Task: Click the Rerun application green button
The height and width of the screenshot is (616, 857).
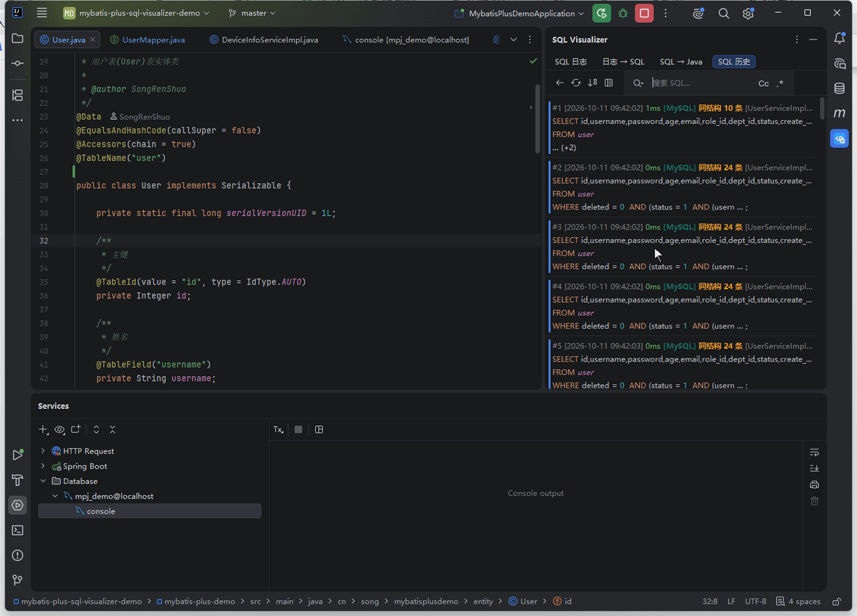Action: click(x=602, y=13)
